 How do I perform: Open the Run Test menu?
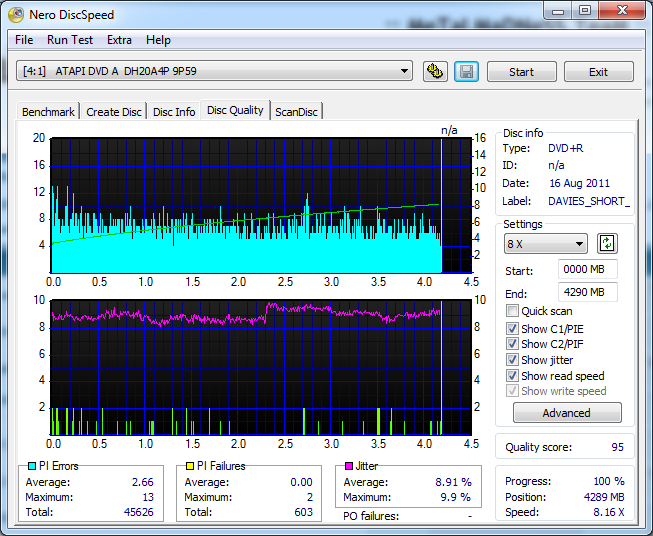(x=70, y=40)
